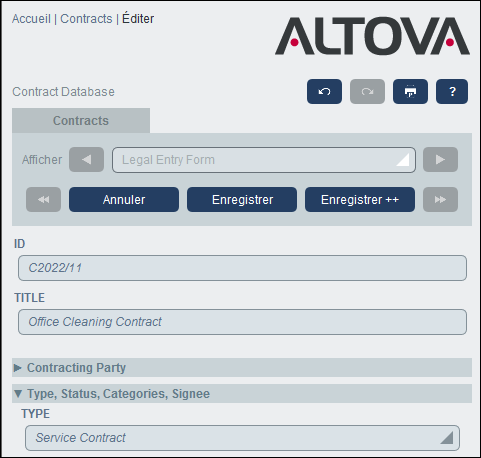Click the printer icon button
The image size is (481, 458).
tap(410, 92)
